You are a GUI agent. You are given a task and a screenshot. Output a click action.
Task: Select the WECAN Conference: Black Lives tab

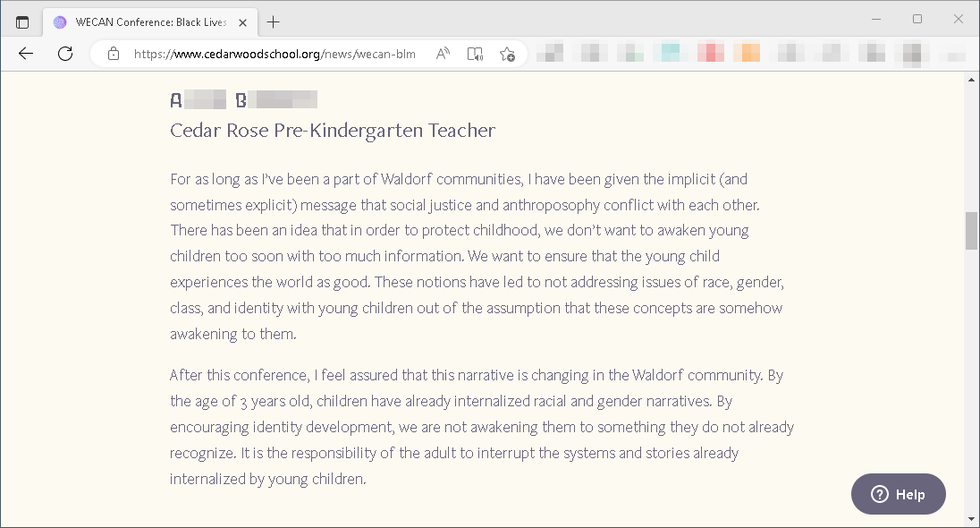[x=150, y=22]
